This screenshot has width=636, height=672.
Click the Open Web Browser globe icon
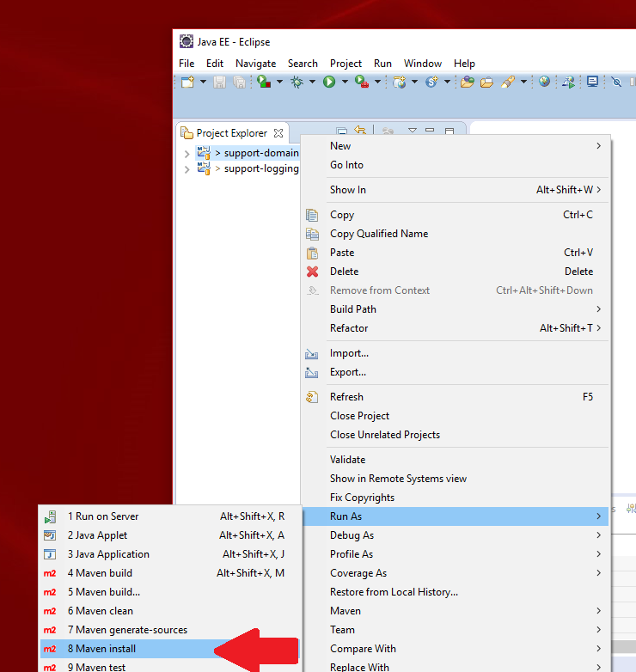pyautogui.click(x=544, y=82)
